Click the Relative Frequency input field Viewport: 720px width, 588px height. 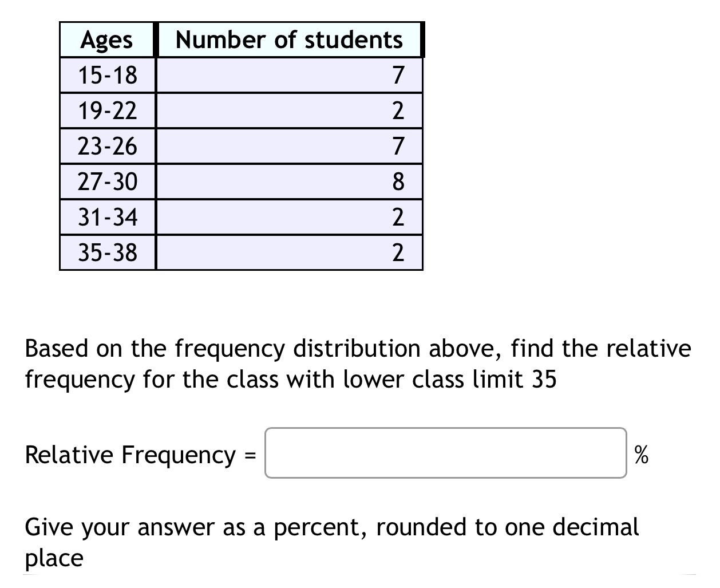[446, 454]
